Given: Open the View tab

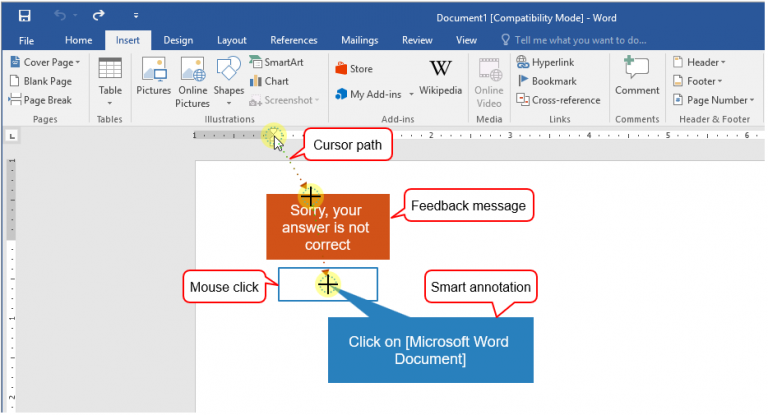Looking at the screenshot, I should (466, 40).
